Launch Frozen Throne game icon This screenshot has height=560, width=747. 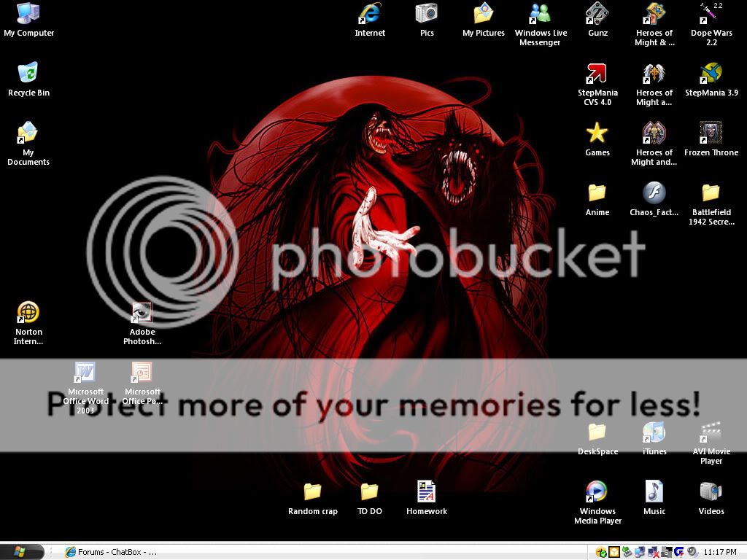click(x=711, y=133)
